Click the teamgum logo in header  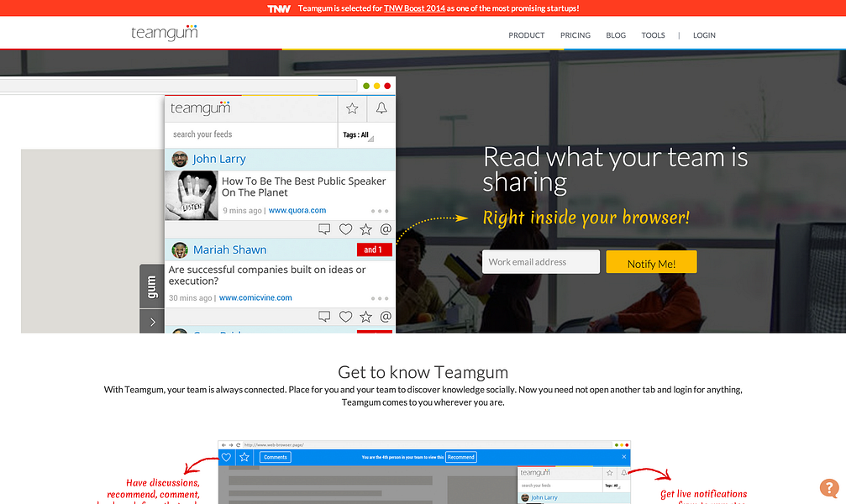tap(164, 33)
